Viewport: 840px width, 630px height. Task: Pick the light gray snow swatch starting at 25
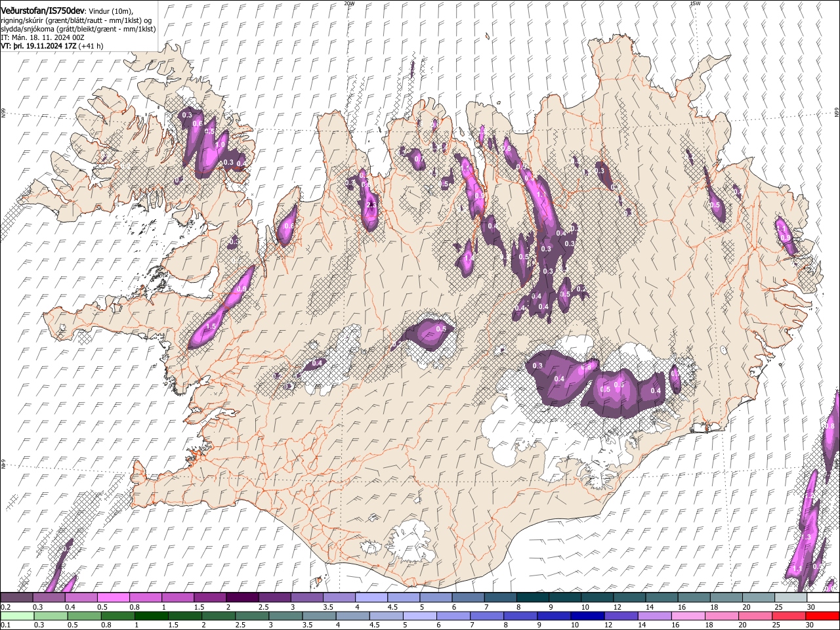tap(789, 598)
